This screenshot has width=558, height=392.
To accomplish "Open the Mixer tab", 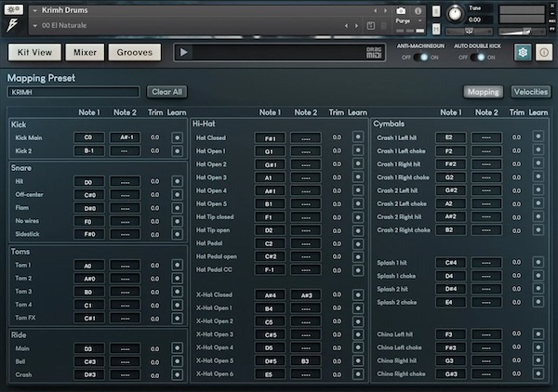I will [85, 53].
